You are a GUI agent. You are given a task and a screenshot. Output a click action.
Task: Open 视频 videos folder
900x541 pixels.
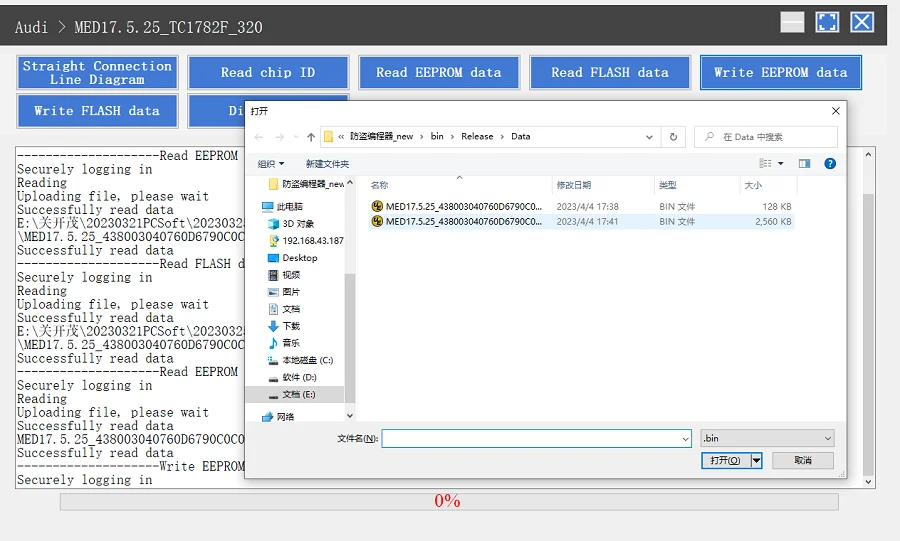(284, 275)
